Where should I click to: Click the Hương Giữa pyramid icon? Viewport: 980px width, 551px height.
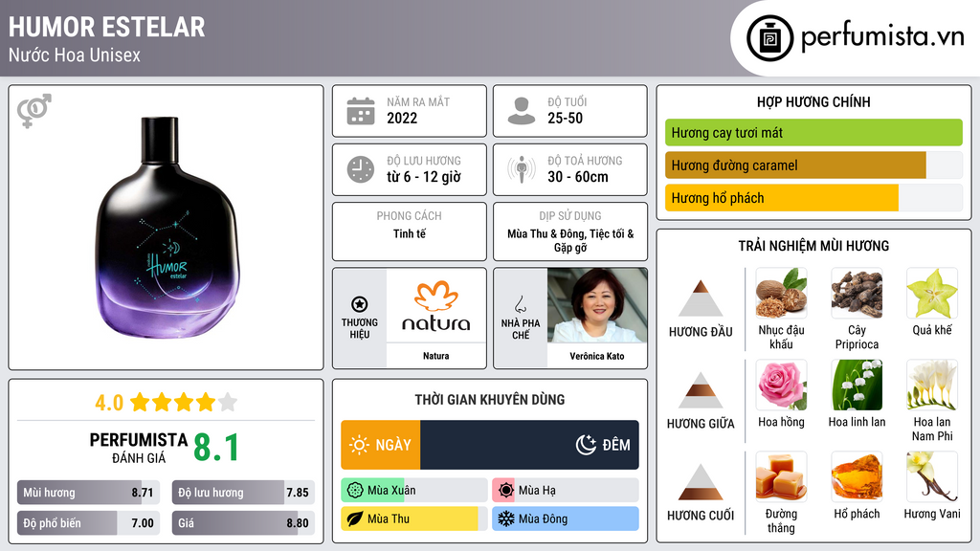701,390
